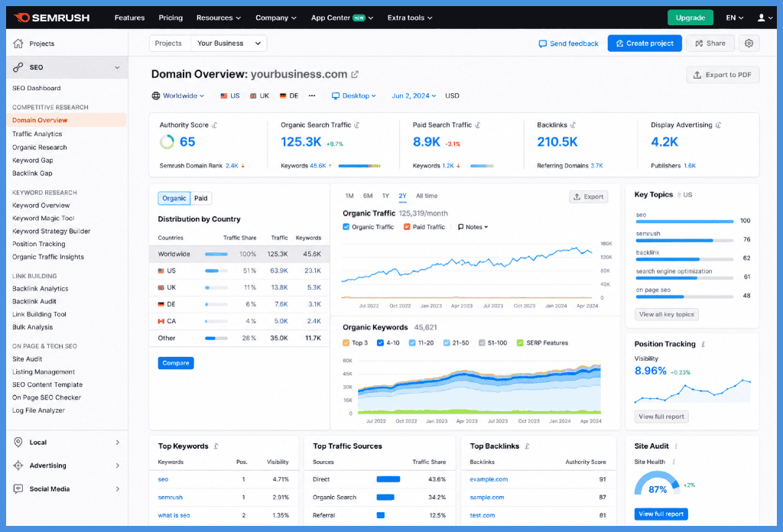Click the Top Keywords info icon

coord(216,446)
